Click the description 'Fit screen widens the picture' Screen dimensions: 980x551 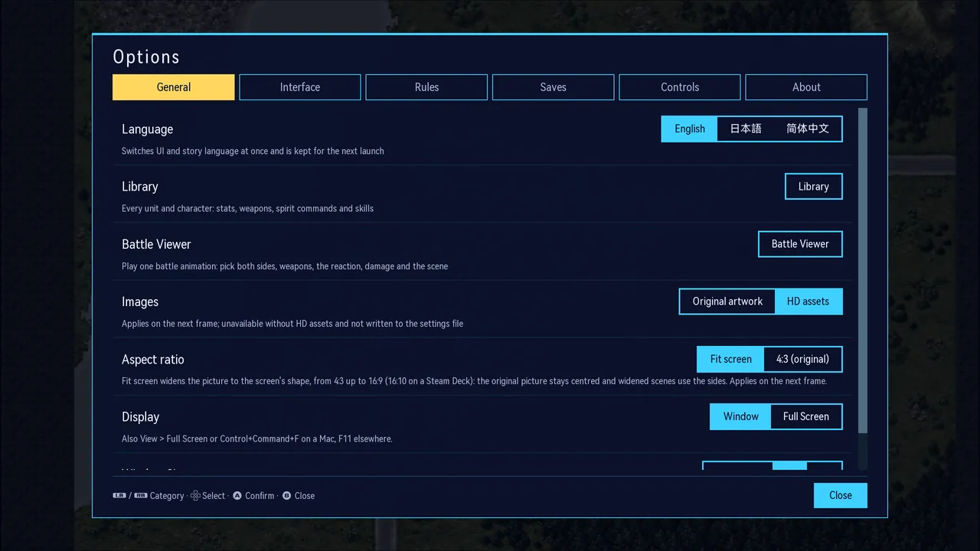point(474,381)
